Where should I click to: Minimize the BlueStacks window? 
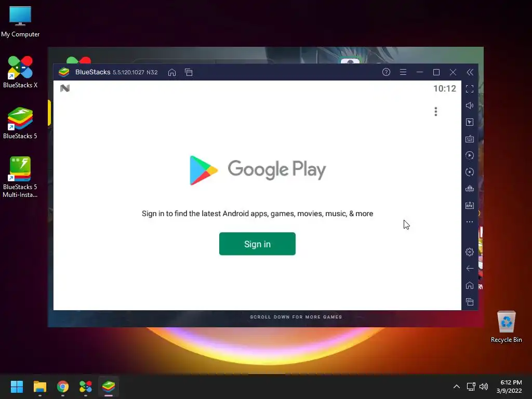(420, 72)
